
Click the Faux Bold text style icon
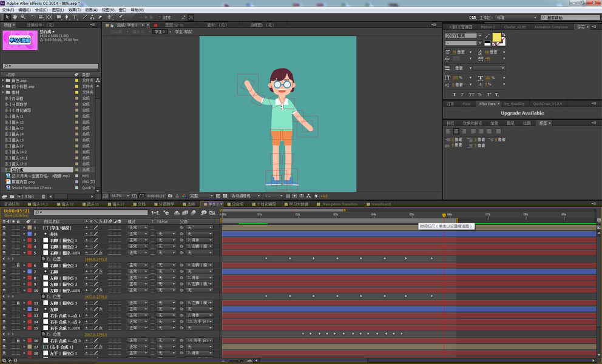coord(455,95)
